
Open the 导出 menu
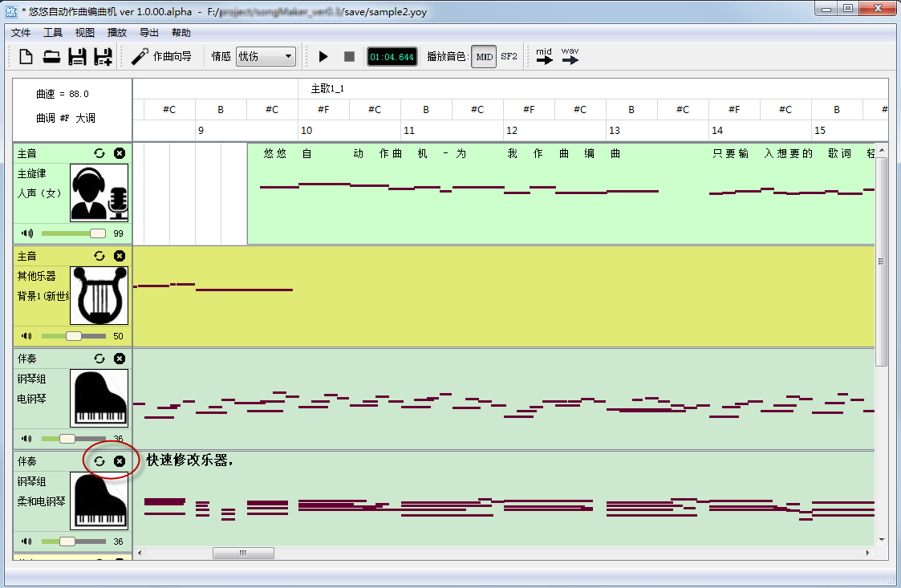[148, 33]
